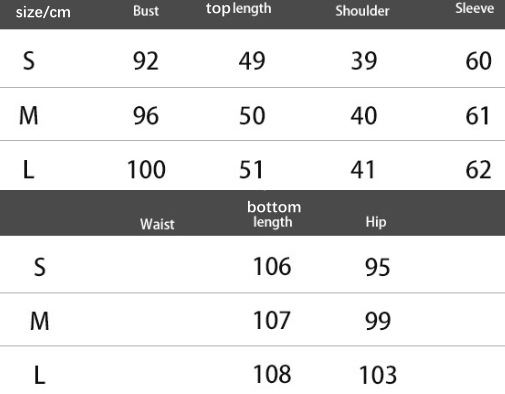Select the S row label in bottom table

coord(40,267)
